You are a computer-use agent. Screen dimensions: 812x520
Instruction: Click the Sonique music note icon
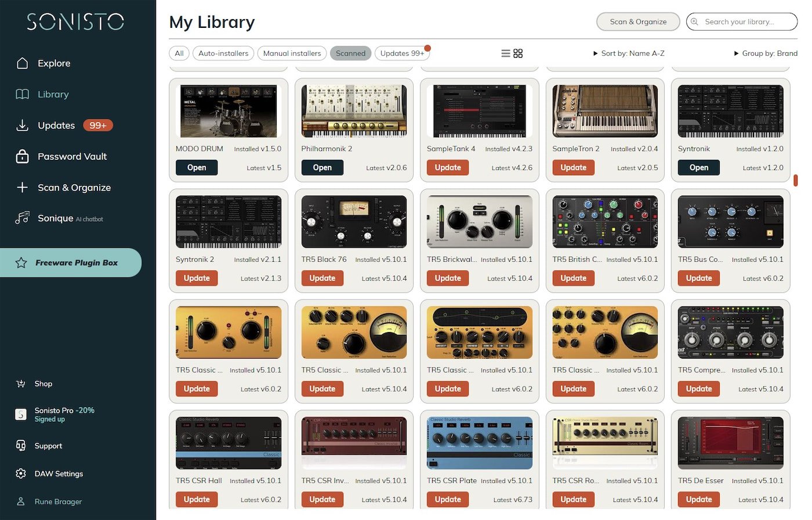click(22, 218)
